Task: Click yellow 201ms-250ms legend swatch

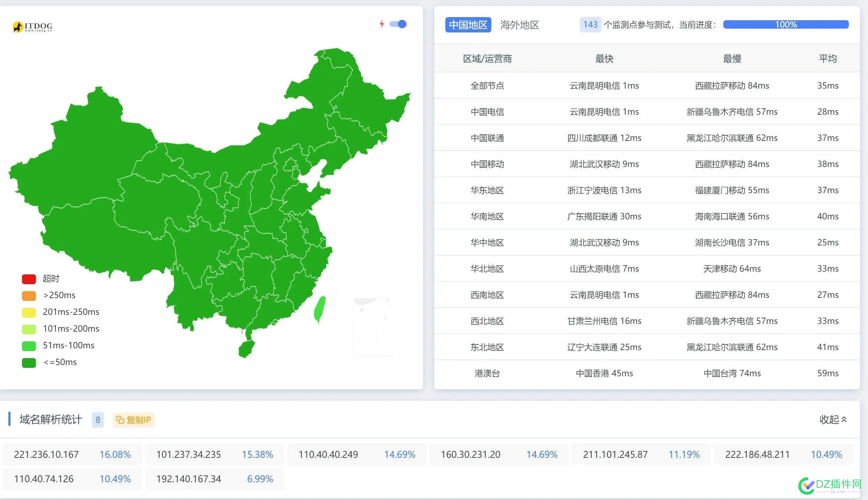Action: point(29,312)
